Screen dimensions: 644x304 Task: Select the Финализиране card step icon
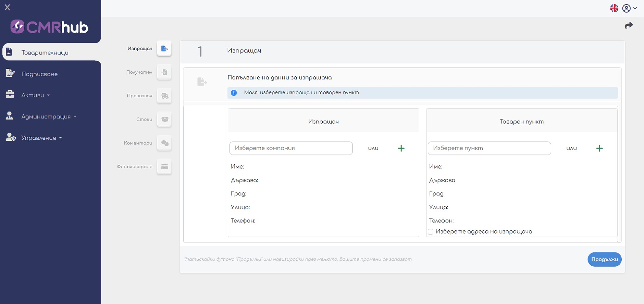164,166
